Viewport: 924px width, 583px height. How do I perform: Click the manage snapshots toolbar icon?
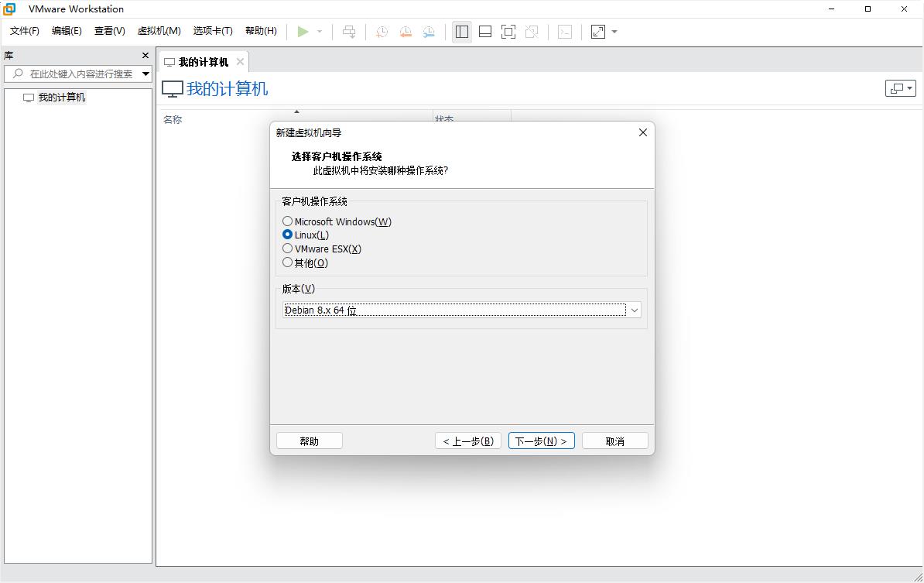tap(429, 32)
